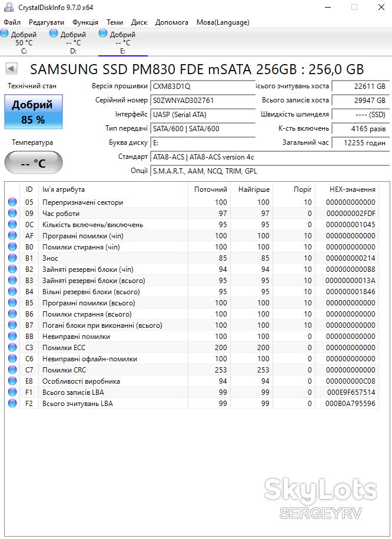Viewport: 392px width, 539px height.
Task: Open the Диск menu
Action: pyautogui.click(x=139, y=22)
